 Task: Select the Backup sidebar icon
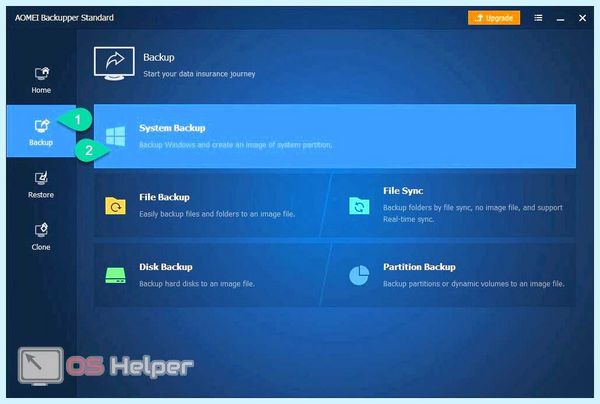click(42, 126)
